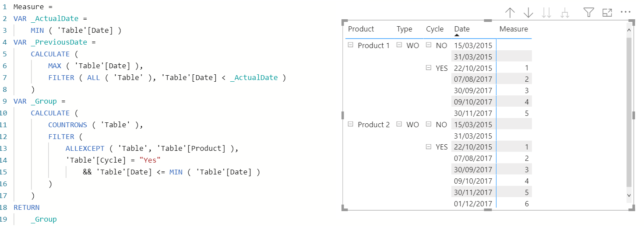
Task: Click the drill up arrow icon
Action: pyautogui.click(x=510, y=13)
